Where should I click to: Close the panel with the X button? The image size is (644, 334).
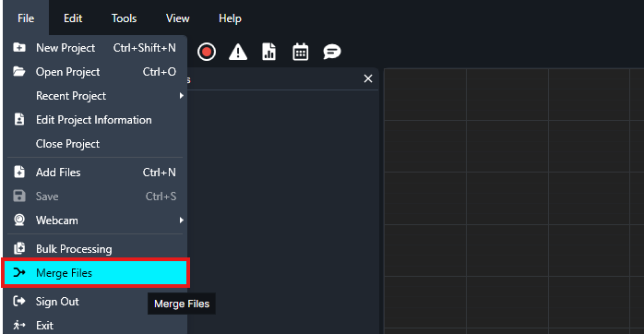(368, 78)
